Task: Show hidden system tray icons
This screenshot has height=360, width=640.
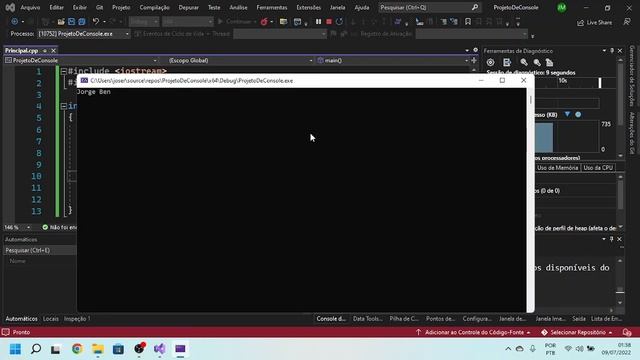Action: click(508, 349)
